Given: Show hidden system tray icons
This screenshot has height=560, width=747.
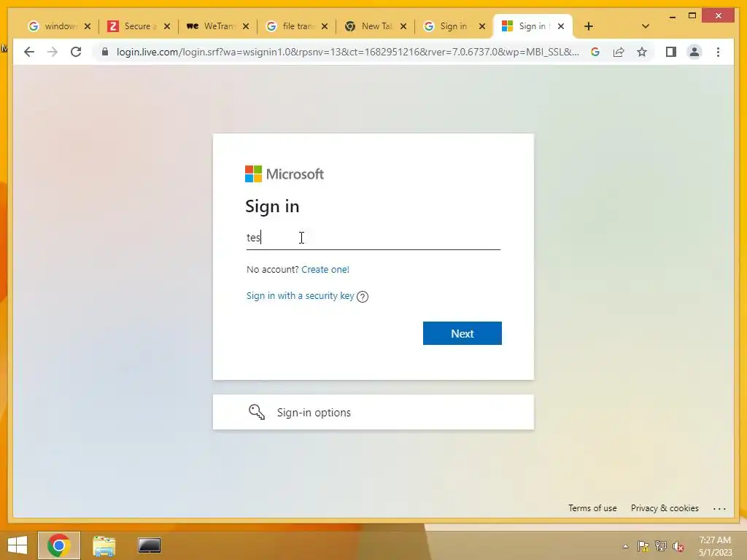Looking at the screenshot, I should click(625, 546).
